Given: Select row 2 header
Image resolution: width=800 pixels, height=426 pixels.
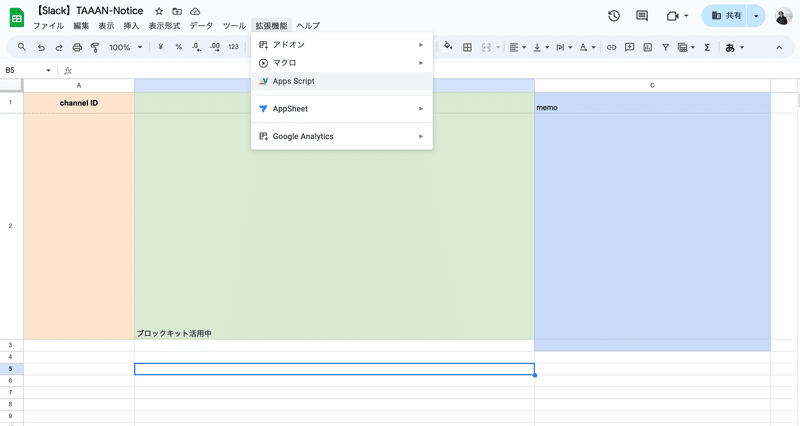Looking at the screenshot, I should 11,226.
